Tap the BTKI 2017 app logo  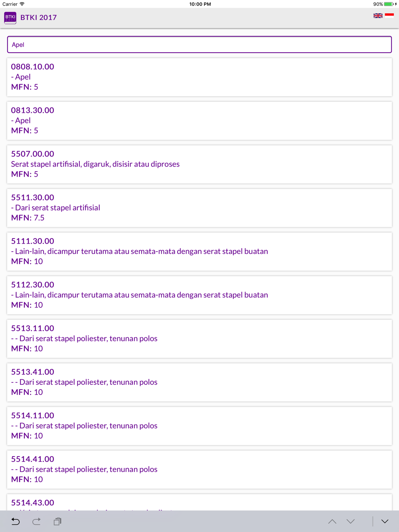pyautogui.click(x=10, y=18)
